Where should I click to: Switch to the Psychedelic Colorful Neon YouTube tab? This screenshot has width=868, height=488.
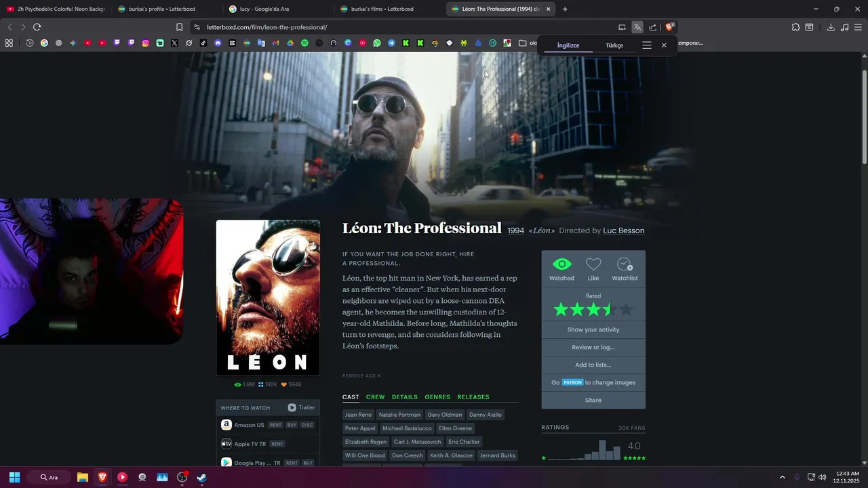(x=56, y=9)
